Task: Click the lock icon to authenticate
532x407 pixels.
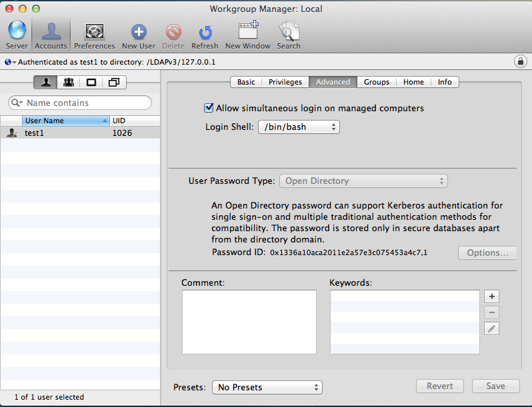Action: [520, 61]
